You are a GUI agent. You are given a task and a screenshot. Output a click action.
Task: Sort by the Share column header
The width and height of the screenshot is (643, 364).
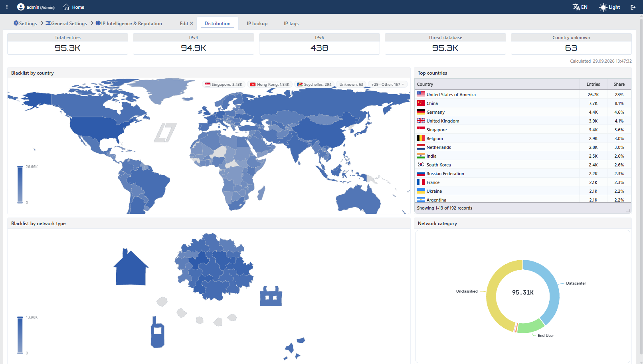619,84
